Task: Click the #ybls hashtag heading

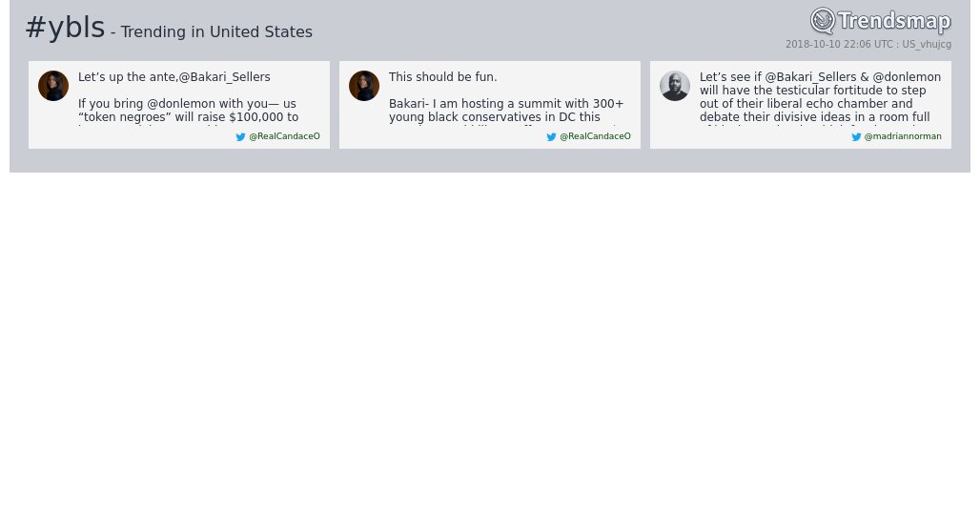Action: [x=65, y=29]
